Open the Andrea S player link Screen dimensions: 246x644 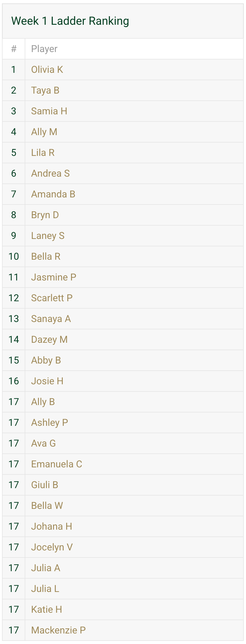click(50, 174)
